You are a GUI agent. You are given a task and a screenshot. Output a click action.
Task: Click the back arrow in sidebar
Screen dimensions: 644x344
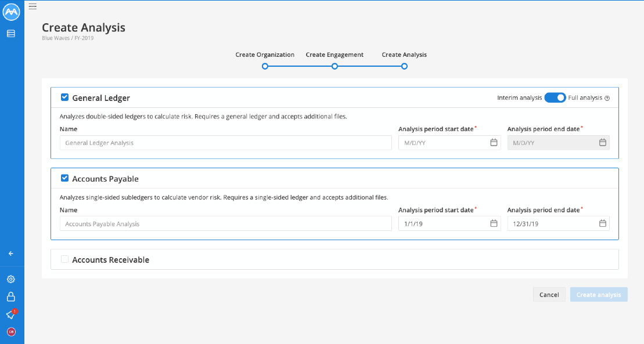click(x=11, y=254)
